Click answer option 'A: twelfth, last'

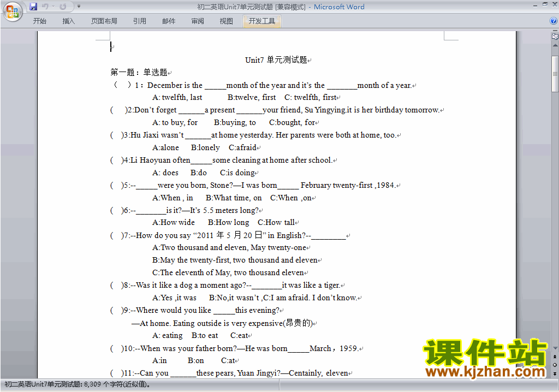(x=177, y=97)
